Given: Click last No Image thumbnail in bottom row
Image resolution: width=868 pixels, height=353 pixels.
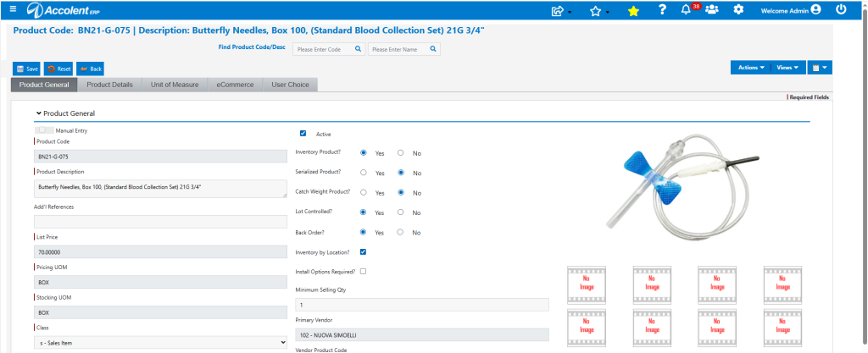Looking at the screenshot, I should pos(782,328).
